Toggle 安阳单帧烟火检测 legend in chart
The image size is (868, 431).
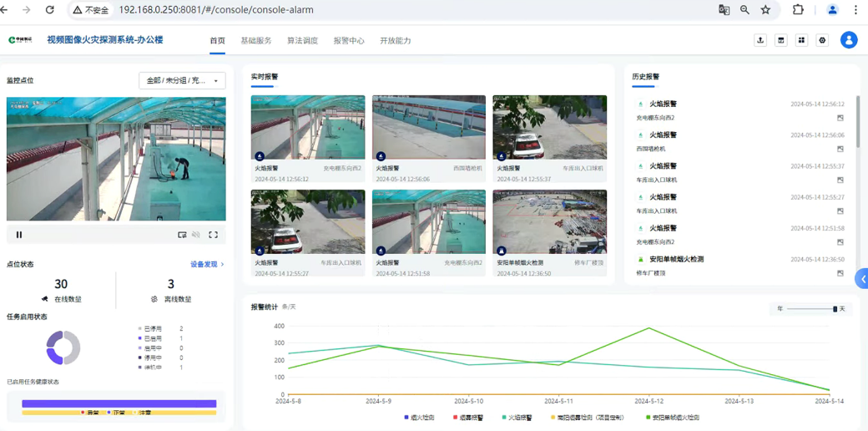[673, 418]
